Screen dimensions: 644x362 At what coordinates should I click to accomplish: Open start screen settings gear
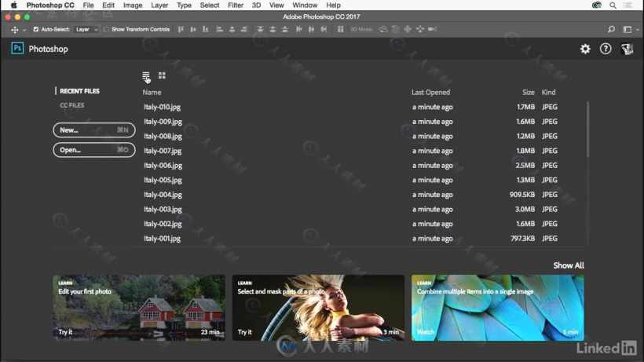(x=585, y=49)
